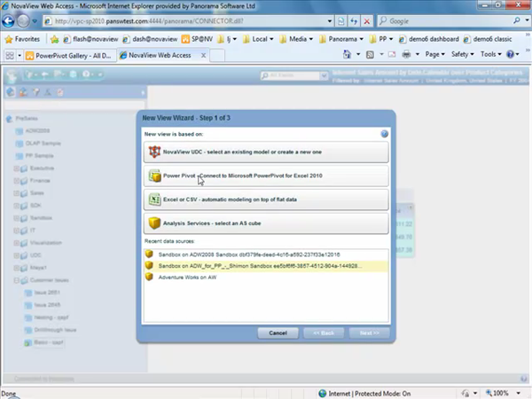
Task: Choose Power Pivot connection option
Action: 266,176
